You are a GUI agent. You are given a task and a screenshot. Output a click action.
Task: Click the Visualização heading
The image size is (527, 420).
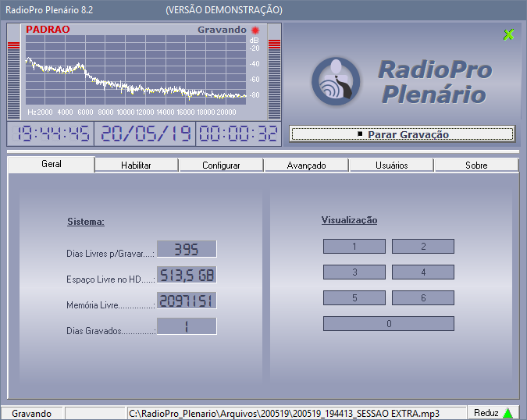[x=349, y=220]
